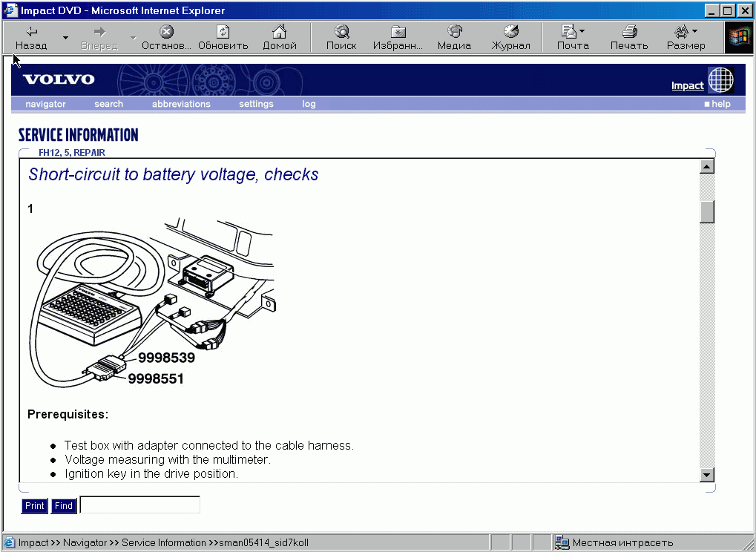Click the Вперед forward button
Image resolution: width=756 pixels, height=552 pixels.
pos(99,38)
